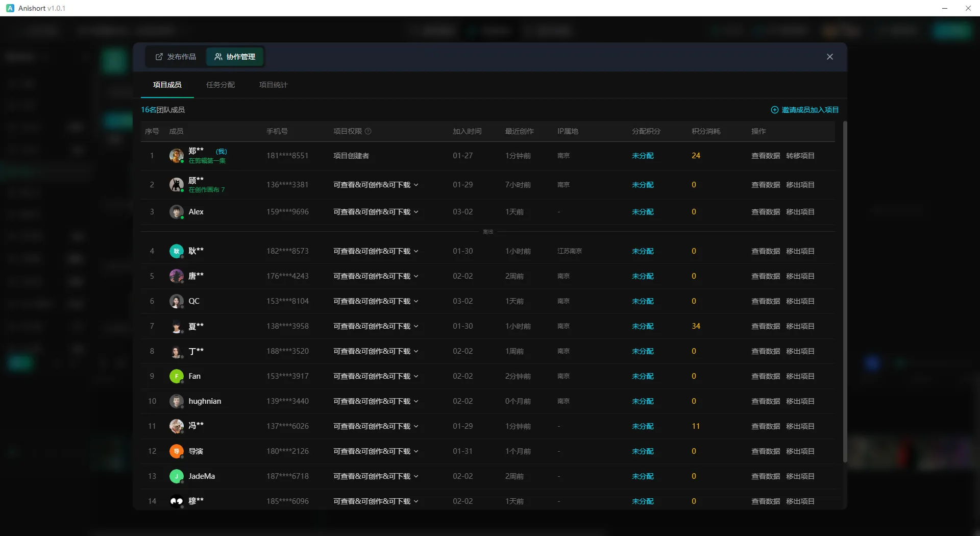Click the Anishort app logo in title bar
The image size is (980, 536).
point(10,8)
